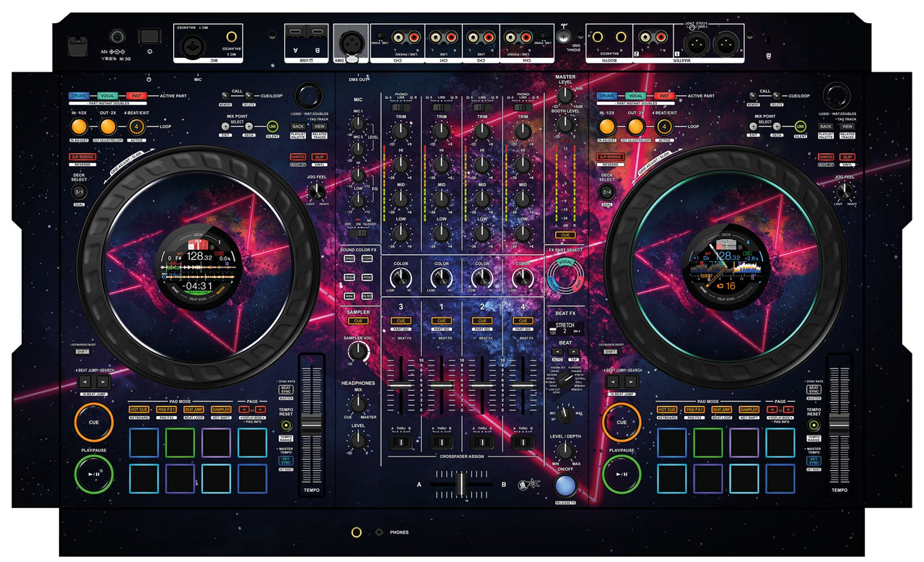
Task: Jump 4 beats forward on right deck
Action: [631, 381]
